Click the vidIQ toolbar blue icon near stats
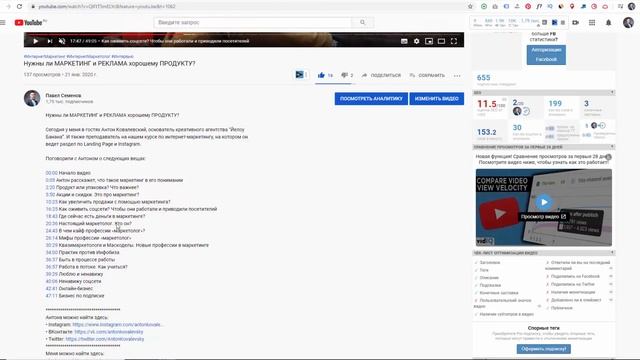This screenshot has width=640, height=360. (x=554, y=22)
